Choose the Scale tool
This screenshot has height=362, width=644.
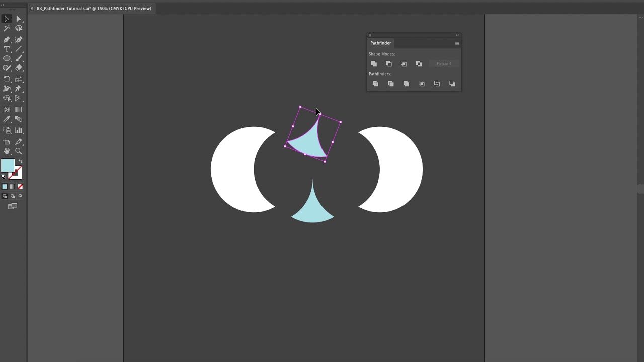coord(19,79)
